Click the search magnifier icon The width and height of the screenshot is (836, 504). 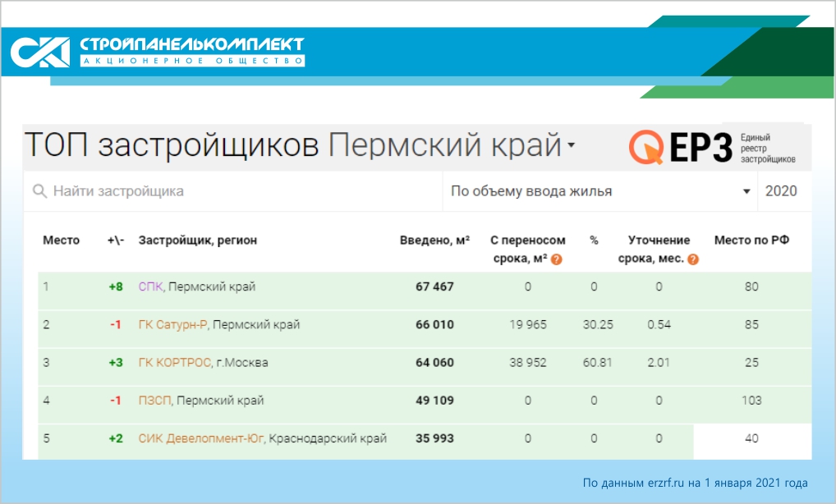pyautogui.click(x=39, y=192)
